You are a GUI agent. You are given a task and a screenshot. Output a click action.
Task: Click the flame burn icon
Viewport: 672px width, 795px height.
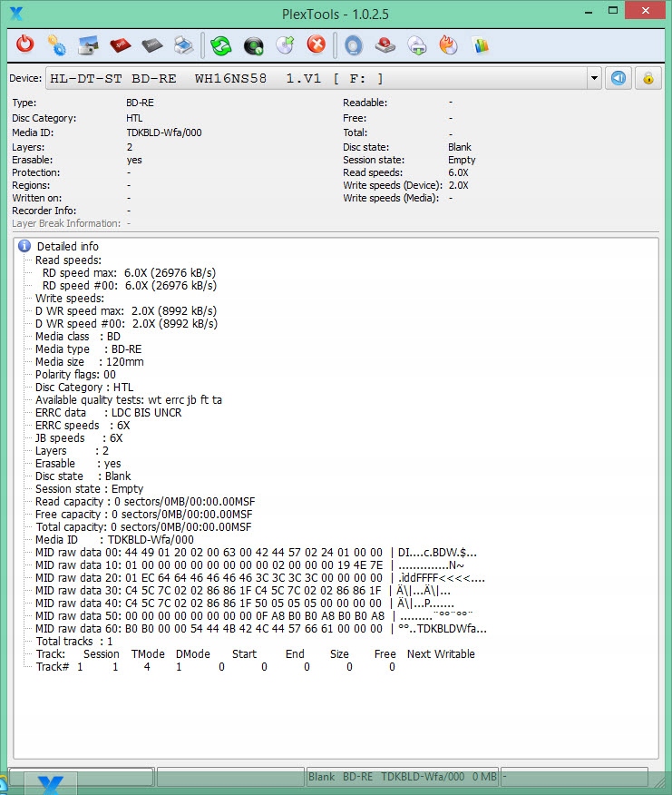pos(448,44)
